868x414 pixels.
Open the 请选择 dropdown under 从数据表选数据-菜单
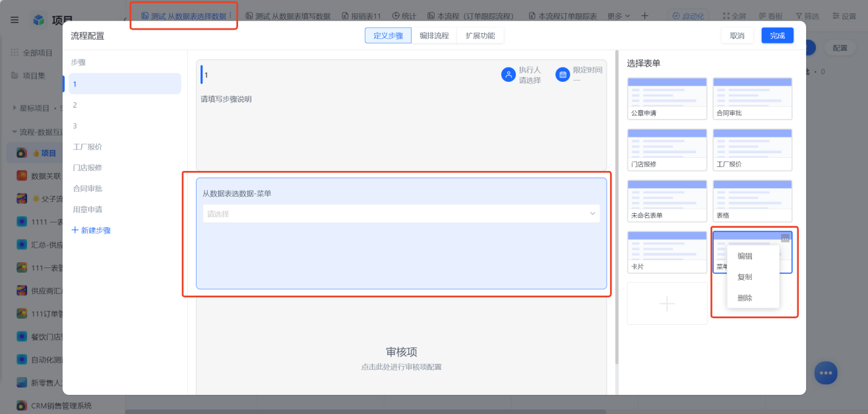tap(401, 214)
